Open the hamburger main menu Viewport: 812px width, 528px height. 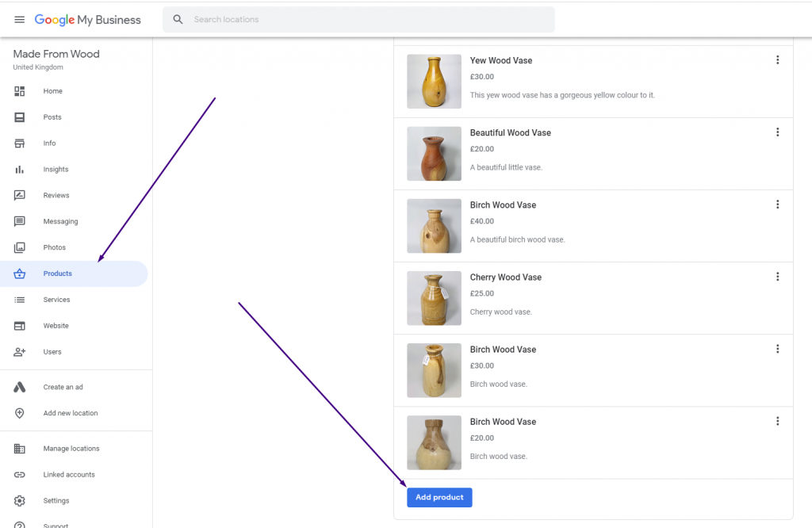pos(19,20)
